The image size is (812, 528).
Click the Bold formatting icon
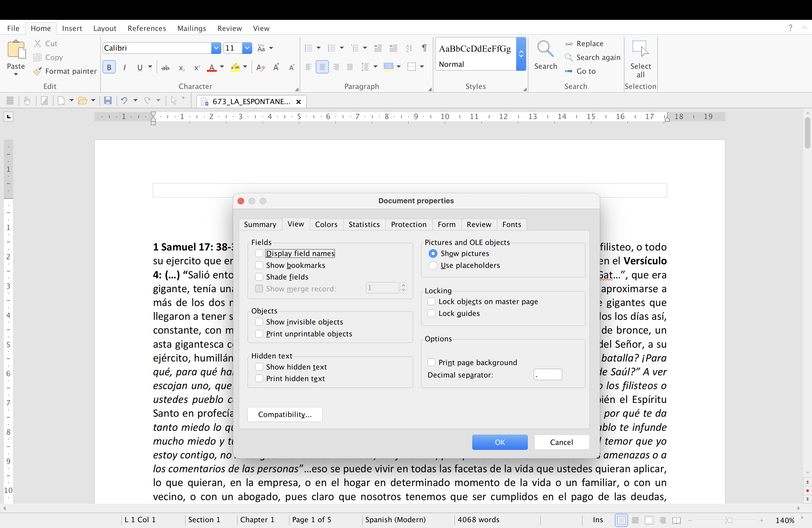(109, 67)
